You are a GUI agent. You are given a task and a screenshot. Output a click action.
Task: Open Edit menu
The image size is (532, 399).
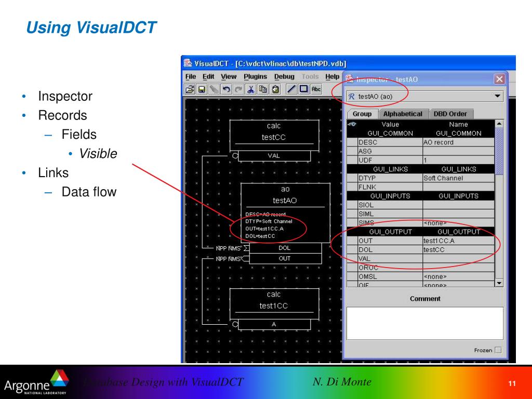[208, 77]
